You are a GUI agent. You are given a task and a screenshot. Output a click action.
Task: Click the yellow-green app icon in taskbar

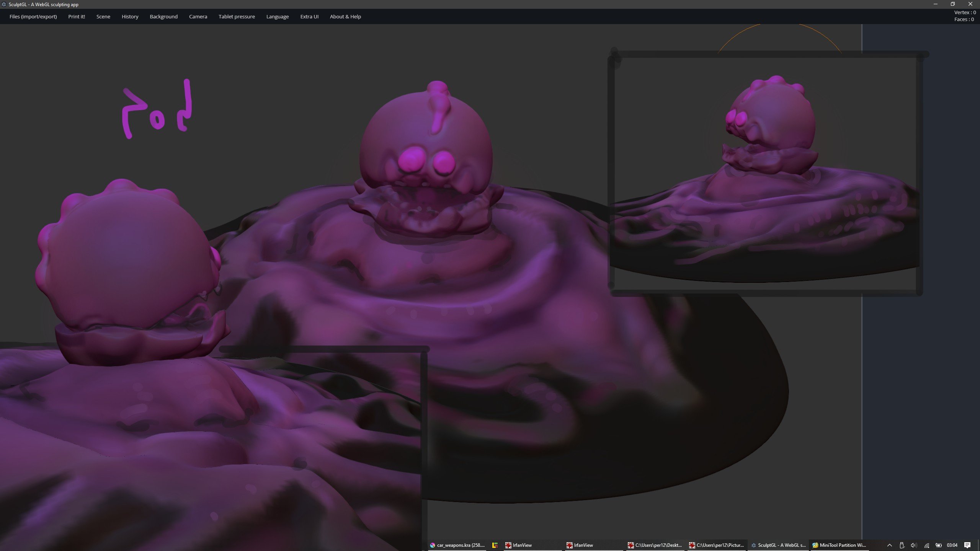coord(495,545)
